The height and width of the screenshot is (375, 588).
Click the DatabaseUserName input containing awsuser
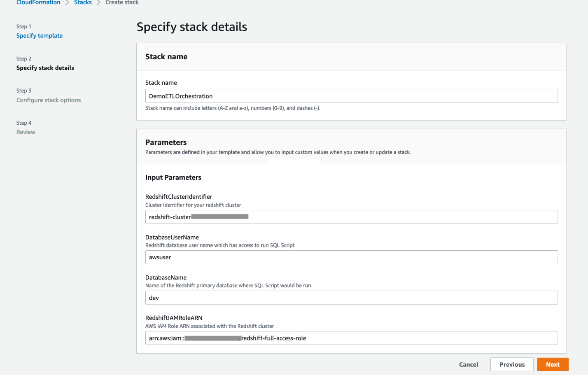[351, 257]
